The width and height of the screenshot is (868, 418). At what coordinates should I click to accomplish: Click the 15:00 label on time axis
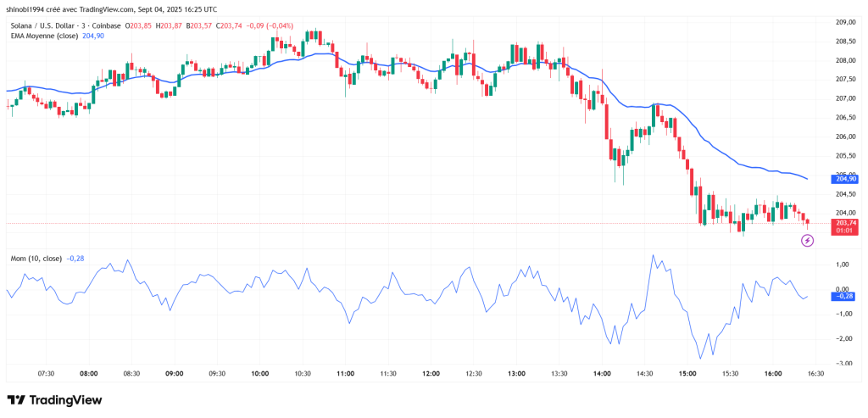687,373
